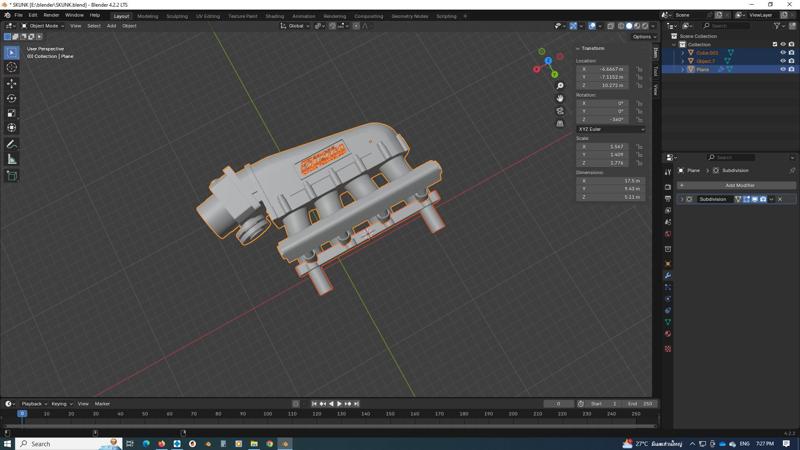Viewport: 800px width, 450px height.
Task: Activate the Move tool
Action: click(x=12, y=83)
